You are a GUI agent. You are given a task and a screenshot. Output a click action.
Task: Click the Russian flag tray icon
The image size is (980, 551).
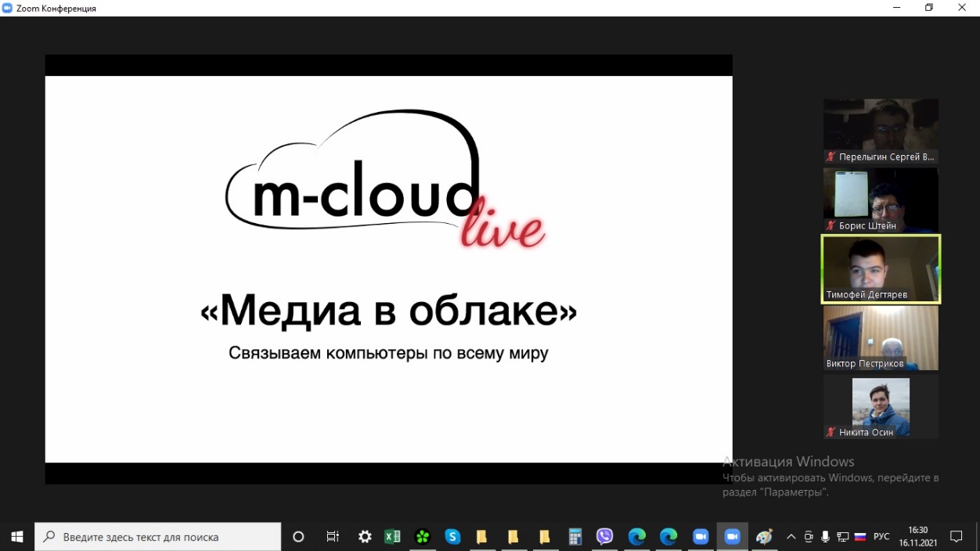click(x=859, y=537)
